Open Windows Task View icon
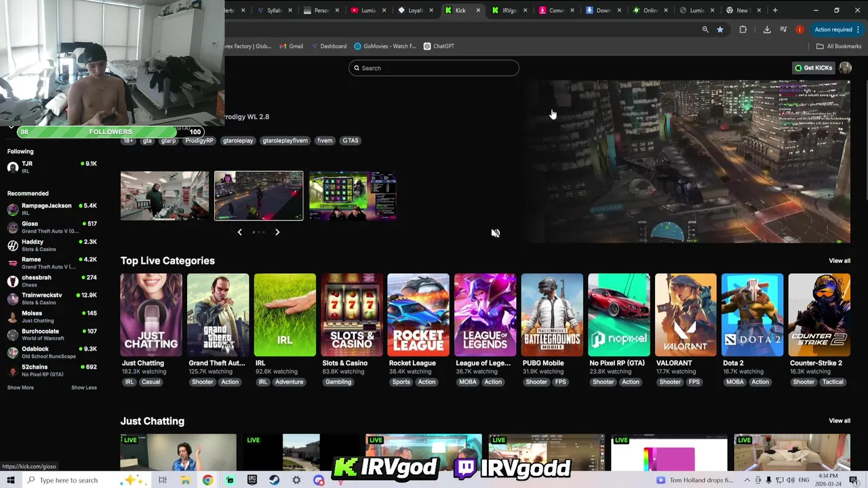The image size is (868, 488). coord(163,480)
